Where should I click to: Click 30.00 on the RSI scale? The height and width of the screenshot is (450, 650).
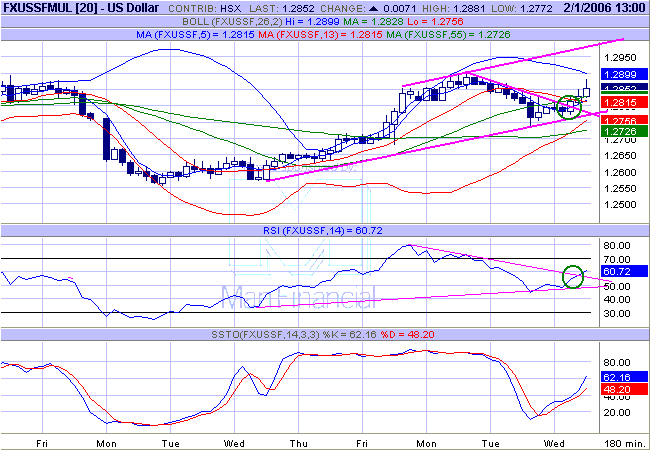click(617, 313)
